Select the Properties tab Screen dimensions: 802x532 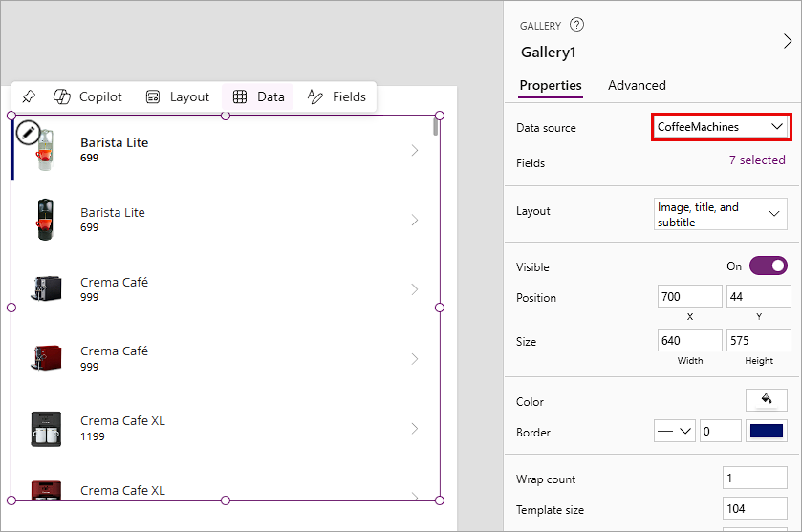tap(551, 85)
